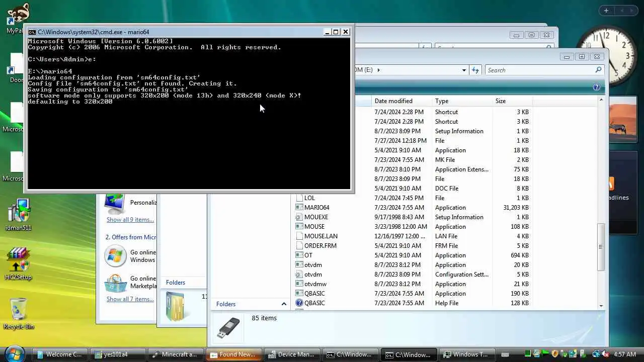Click the Windows Marketplace shopping bag icon
644x362 pixels.
pyautogui.click(x=116, y=283)
